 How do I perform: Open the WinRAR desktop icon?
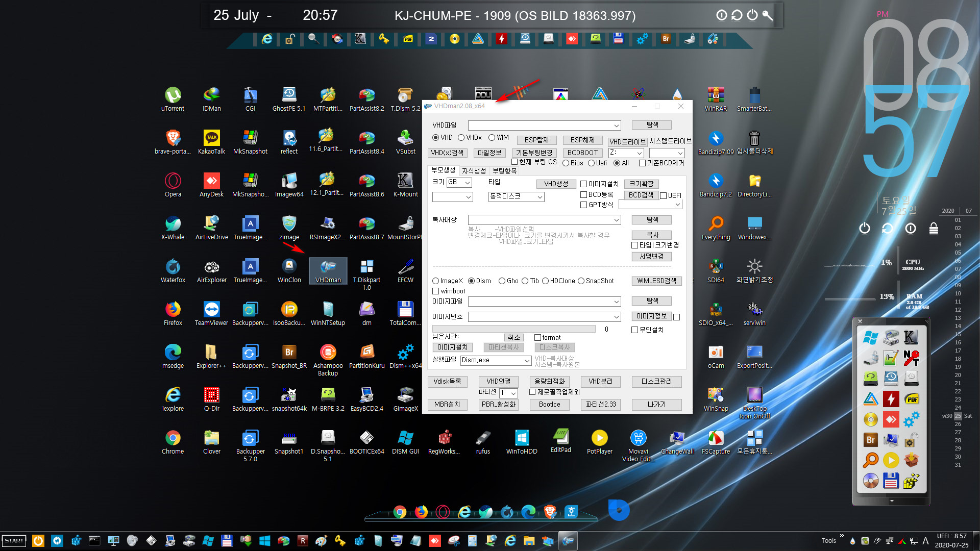coord(716,99)
